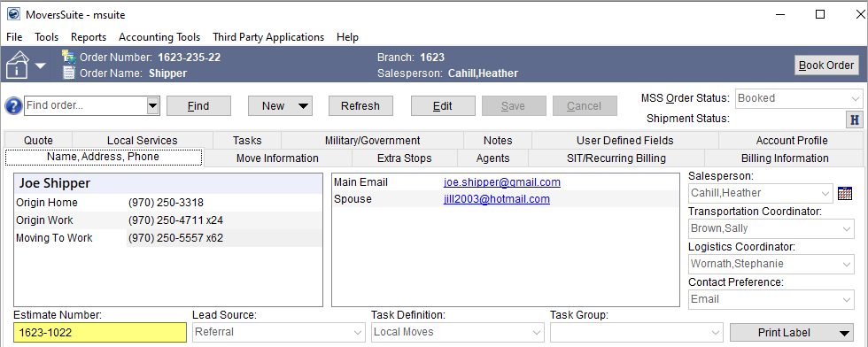Screen dimensions: 868x347
Task: Click the Find button
Action: (x=198, y=105)
